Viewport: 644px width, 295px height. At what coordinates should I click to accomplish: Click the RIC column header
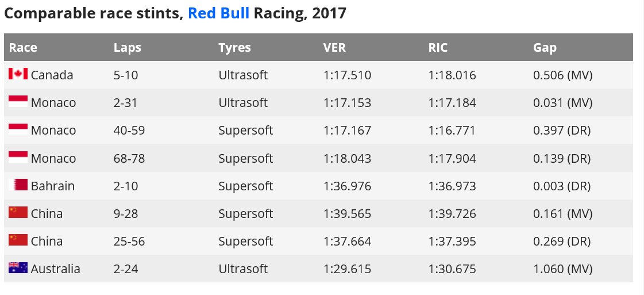click(x=438, y=47)
